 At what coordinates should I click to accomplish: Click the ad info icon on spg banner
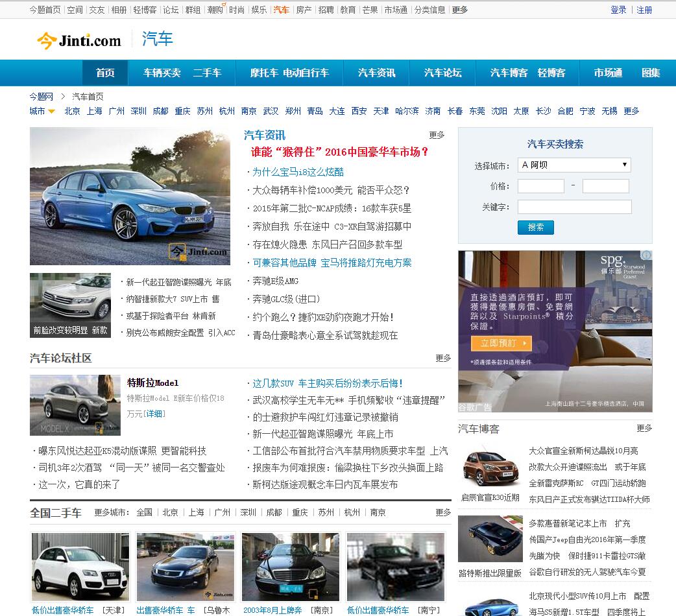click(x=646, y=255)
